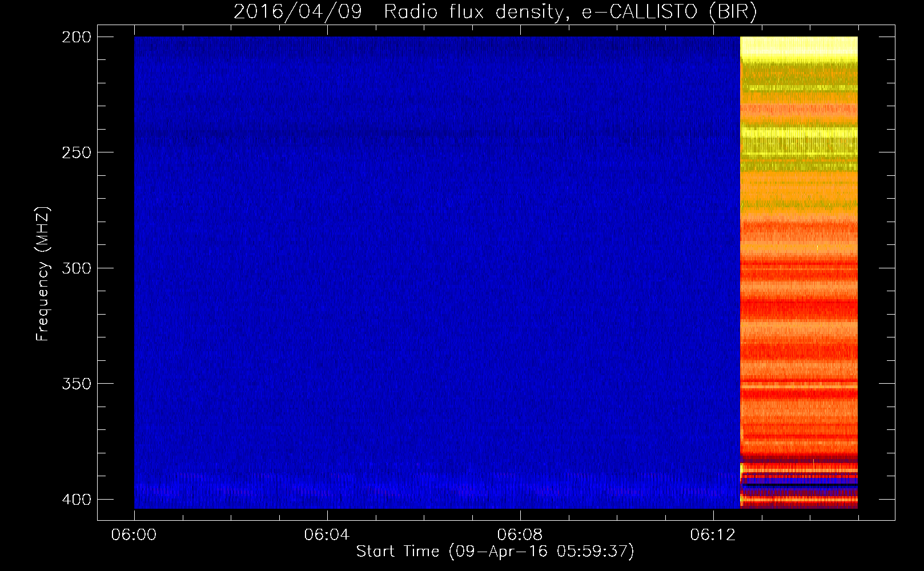This screenshot has width=924, height=571.
Task: Click the bright yellow-red burst region of the spectrogram
Action: pos(799,272)
